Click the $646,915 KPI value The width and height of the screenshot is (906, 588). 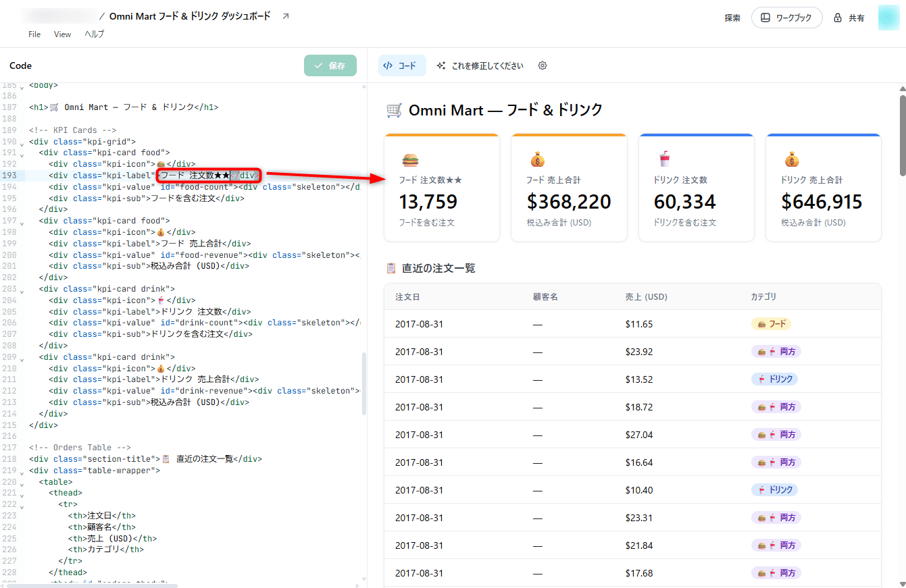822,201
